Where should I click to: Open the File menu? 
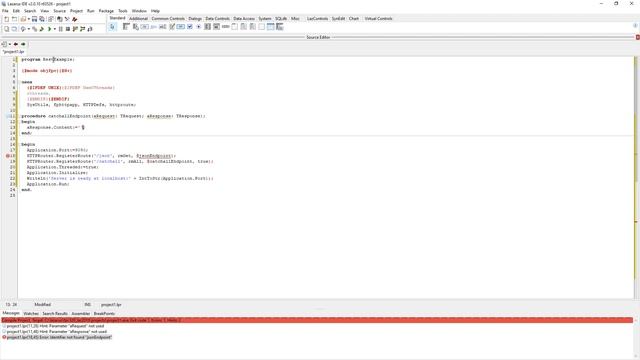click(5, 11)
